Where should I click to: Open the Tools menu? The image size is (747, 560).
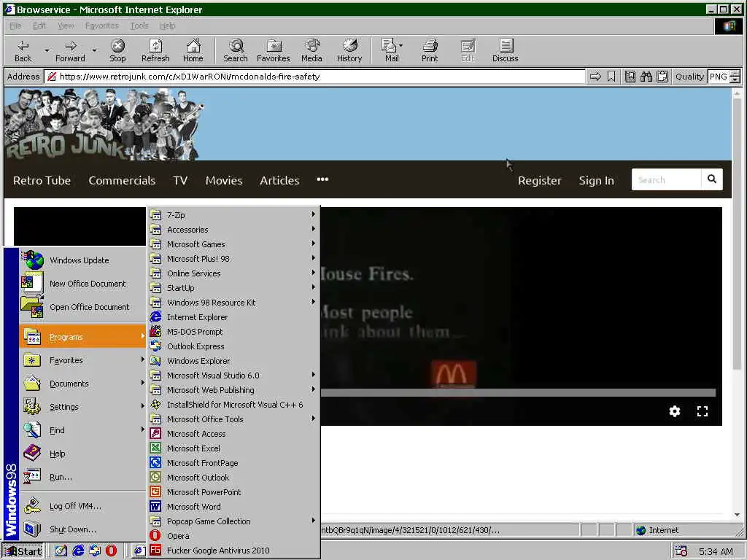tap(139, 26)
